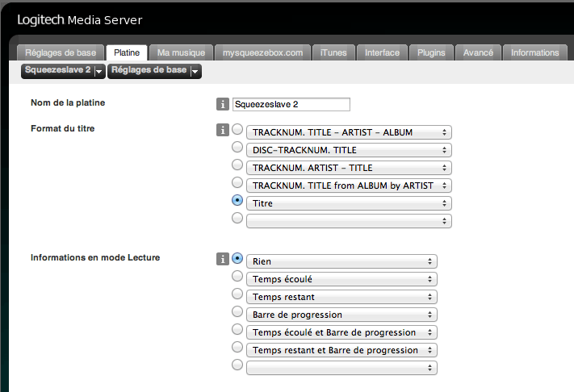Switch to the Réglages de base tab

[61, 52]
